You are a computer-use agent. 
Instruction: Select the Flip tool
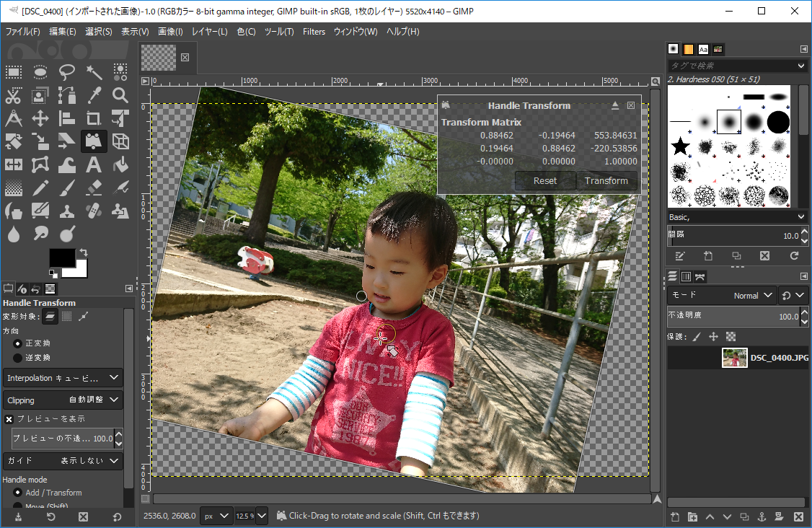(14, 164)
